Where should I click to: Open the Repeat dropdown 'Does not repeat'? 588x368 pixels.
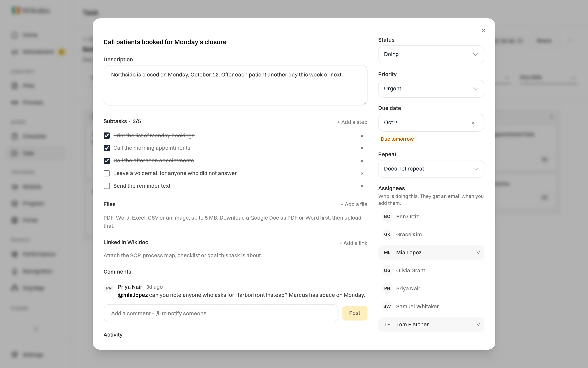pyautogui.click(x=431, y=169)
